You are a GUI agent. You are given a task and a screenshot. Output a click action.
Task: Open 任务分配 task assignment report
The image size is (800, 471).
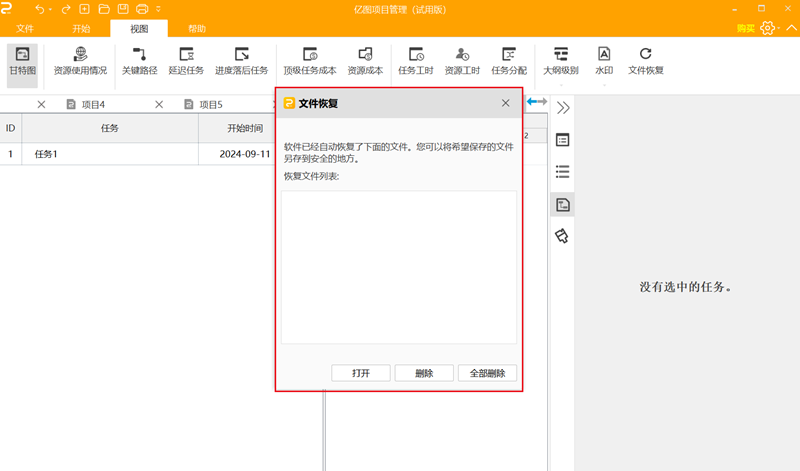tap(509, 62)
